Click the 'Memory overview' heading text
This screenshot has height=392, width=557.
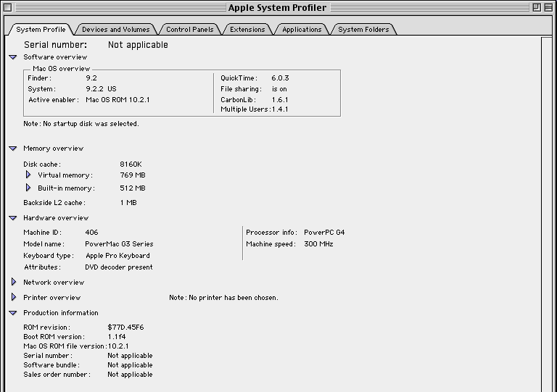[x=53, y=149]
